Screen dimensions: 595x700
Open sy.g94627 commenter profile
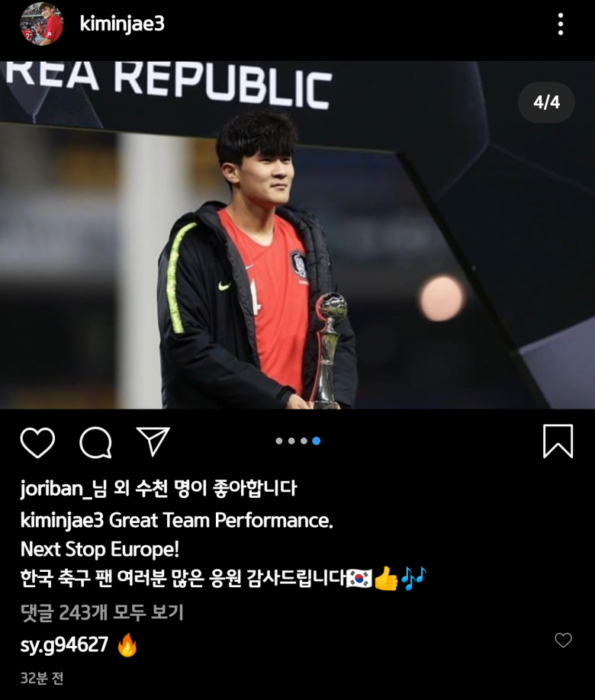pos(64,644)
